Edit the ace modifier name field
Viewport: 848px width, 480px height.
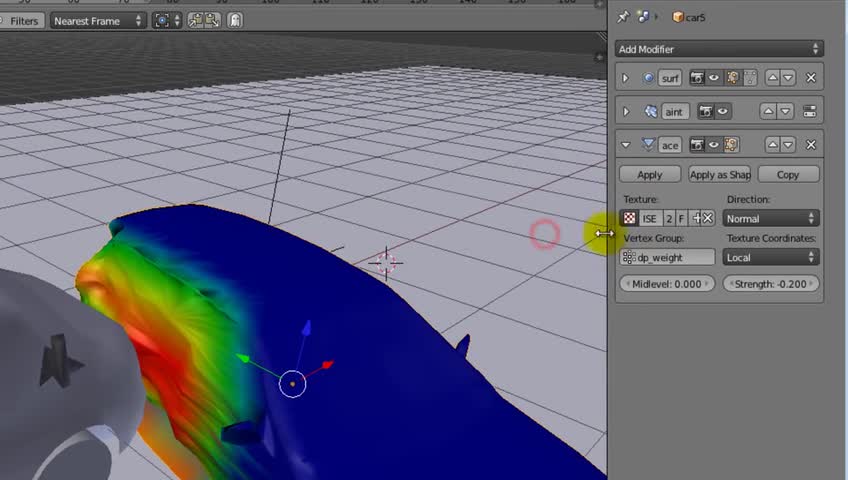(670, 145)
